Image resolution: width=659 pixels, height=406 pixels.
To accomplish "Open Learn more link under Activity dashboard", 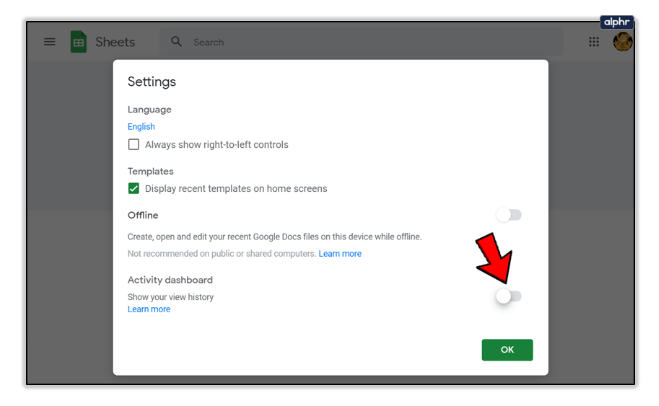I will 149,309.
